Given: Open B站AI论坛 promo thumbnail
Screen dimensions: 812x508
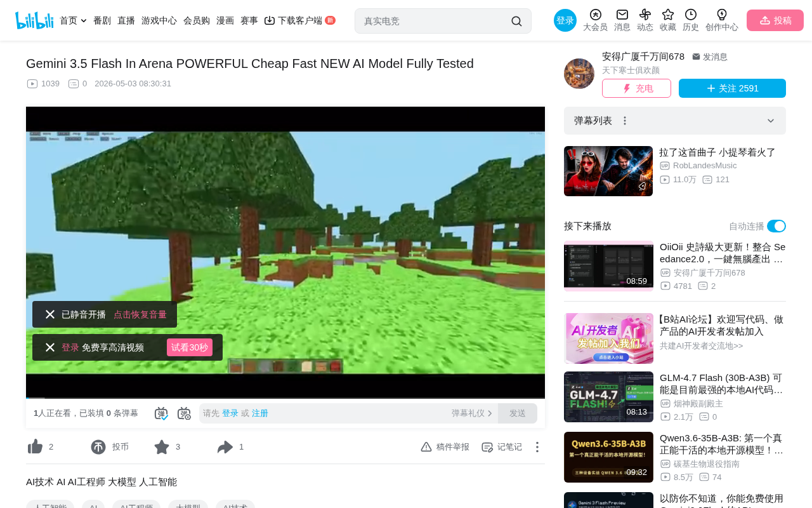Looking at the screenshot, I should (x=608, y=338).
